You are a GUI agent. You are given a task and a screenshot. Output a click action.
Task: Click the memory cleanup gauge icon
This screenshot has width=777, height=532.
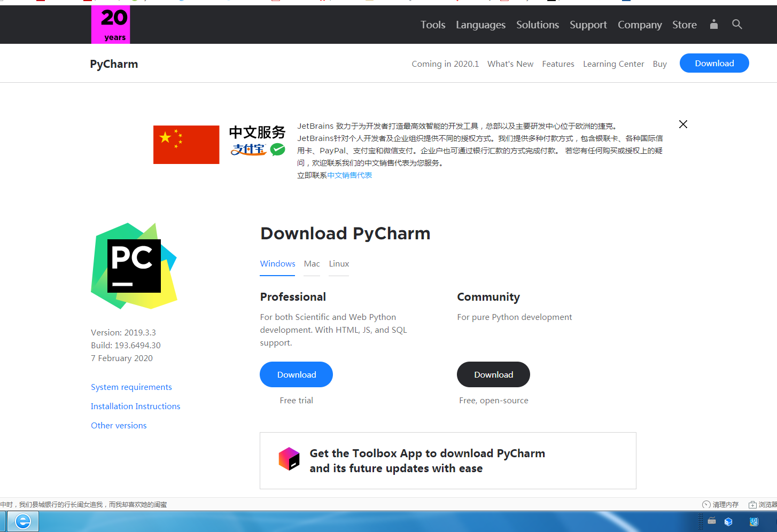pos(706,505)
